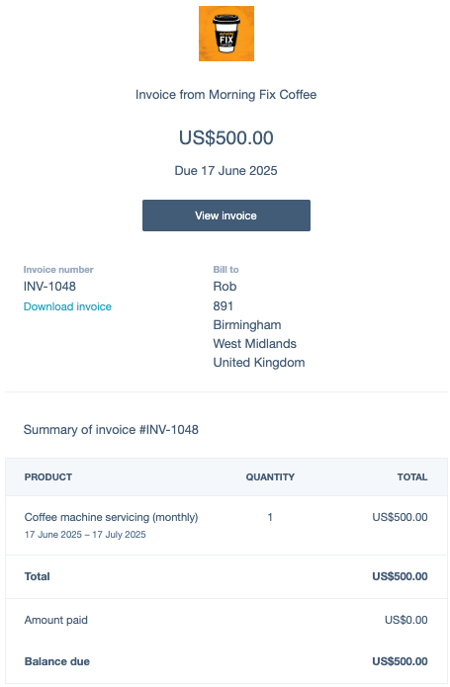Select the invoice number INV-1048
The width and height of the screenshot is (450, 687).
pyautogui.click(x=50, y=287)
